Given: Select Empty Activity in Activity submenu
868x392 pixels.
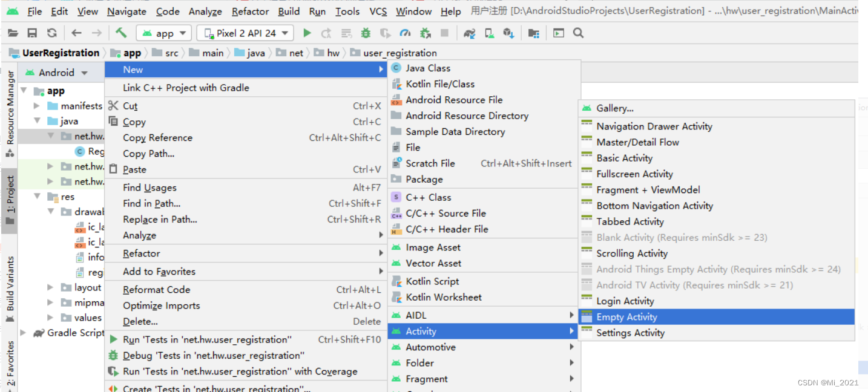Looking at the screenshot, I should [x=717, y=317].
